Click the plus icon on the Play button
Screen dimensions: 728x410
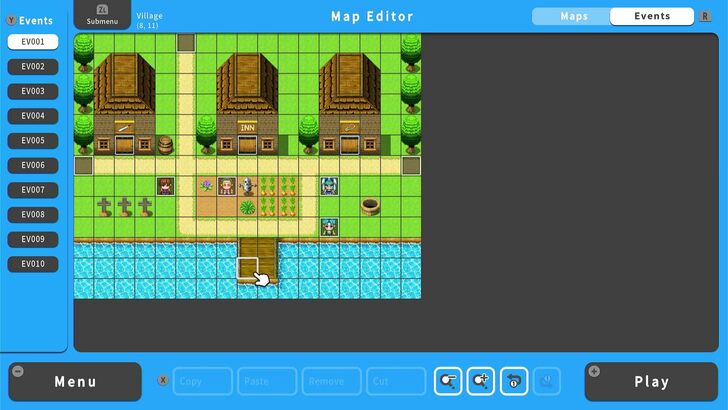point(594,371)
